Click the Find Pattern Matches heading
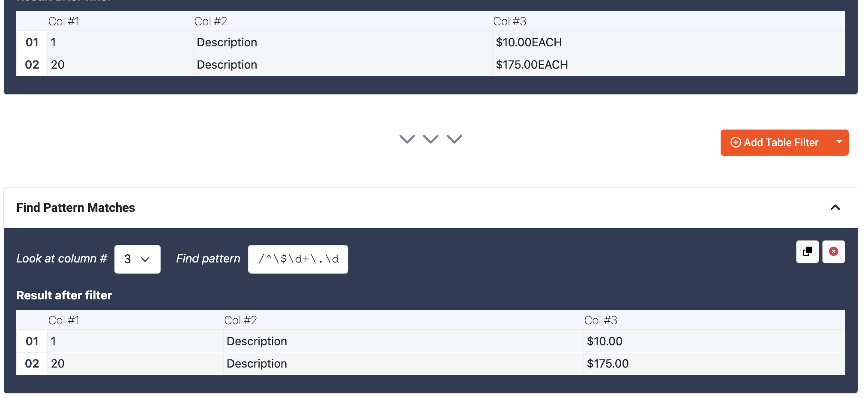 pyautogui.click(x=76, y=208)
